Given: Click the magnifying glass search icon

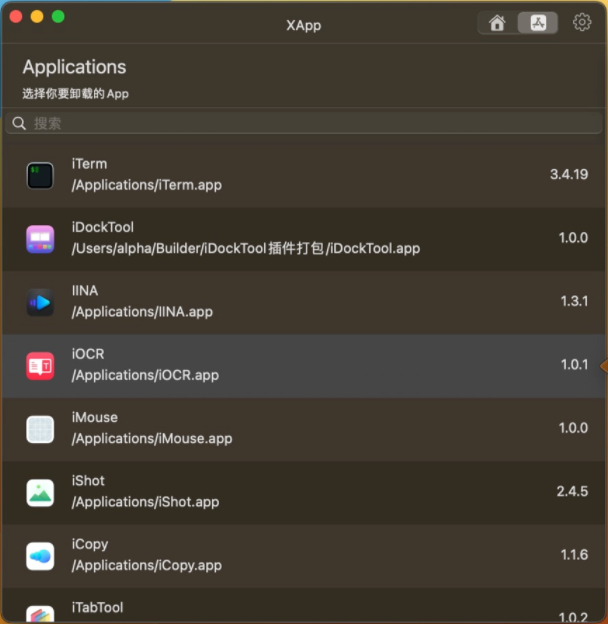Looking at the screenshot, I should pyautogui.click(x=19, y=123).
